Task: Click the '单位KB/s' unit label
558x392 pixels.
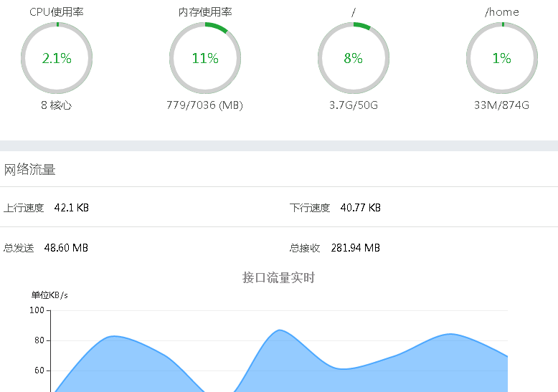Action: tap(49, 295)
